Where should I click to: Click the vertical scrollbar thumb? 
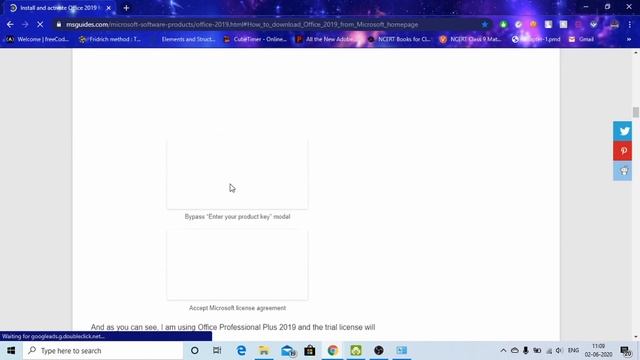point(636,112)
